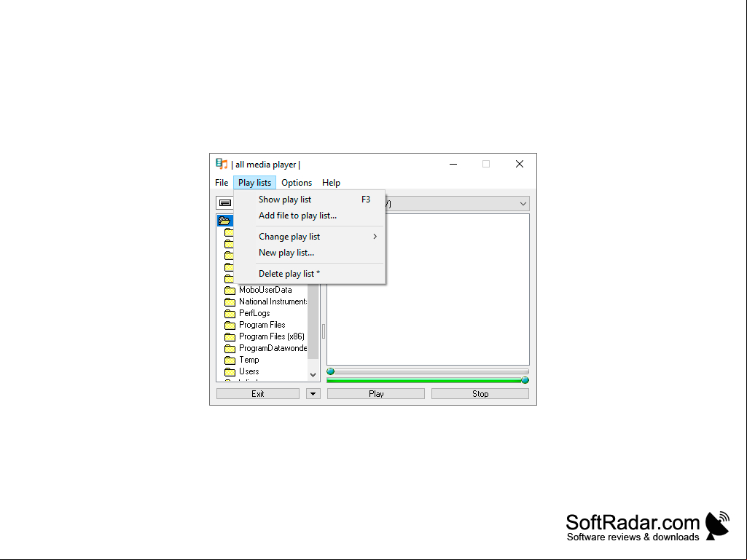Click the Exit button

pyautogui.click(x=258, y=394)
